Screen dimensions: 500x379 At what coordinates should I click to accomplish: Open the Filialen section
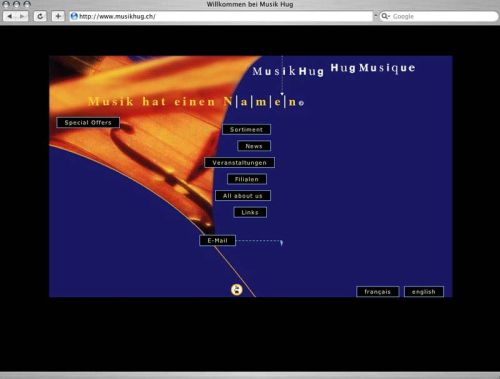point(247,179)
